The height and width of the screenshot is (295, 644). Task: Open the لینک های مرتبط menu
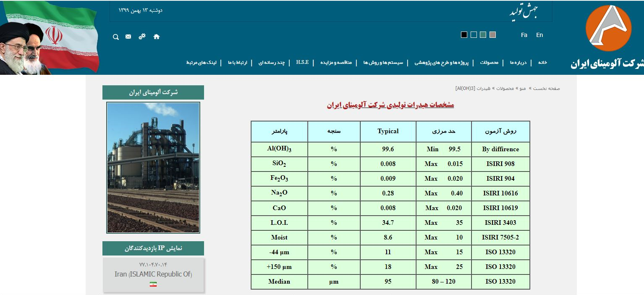(202, 63)
